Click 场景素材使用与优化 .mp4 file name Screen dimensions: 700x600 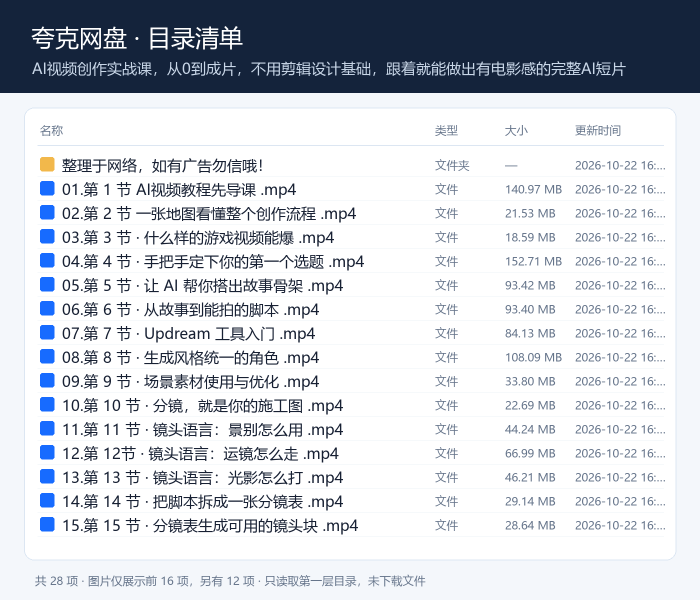(x=231, y=381)
